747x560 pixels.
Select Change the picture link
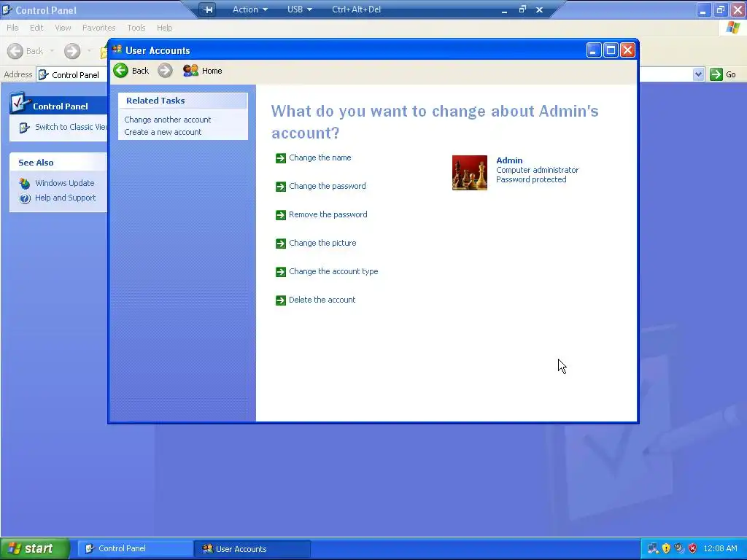coord(322,243)
